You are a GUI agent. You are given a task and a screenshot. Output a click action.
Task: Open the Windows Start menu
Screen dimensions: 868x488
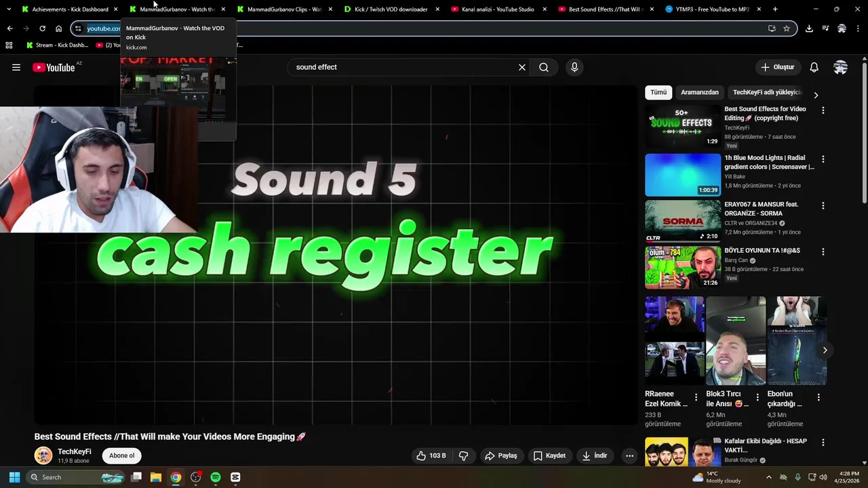click(14, 477)
